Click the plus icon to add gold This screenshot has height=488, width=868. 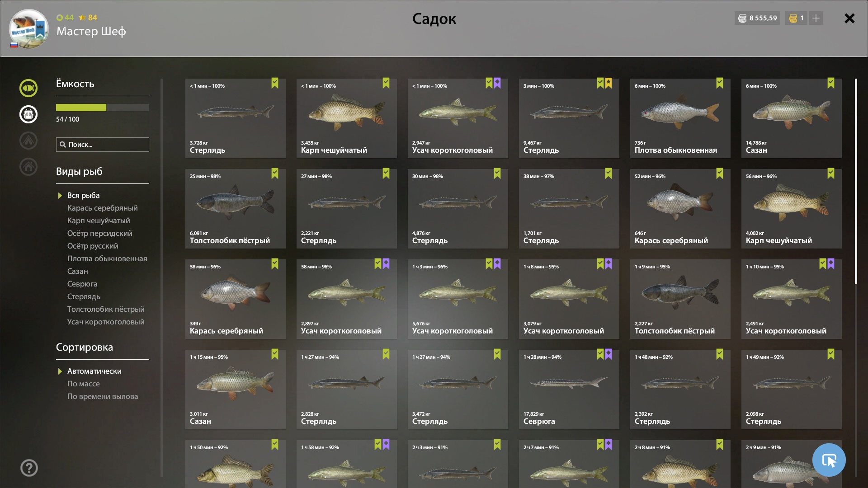(816, 18)
